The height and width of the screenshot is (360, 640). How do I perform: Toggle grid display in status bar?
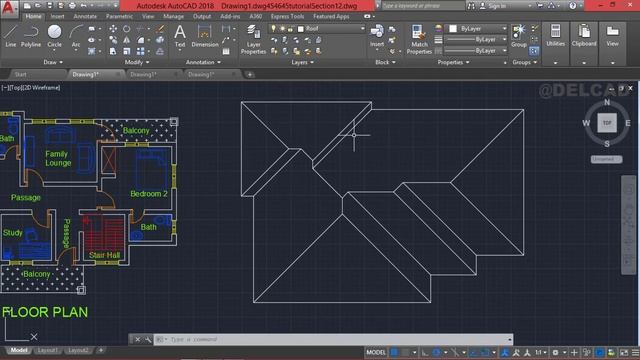[x=394, y=352]
